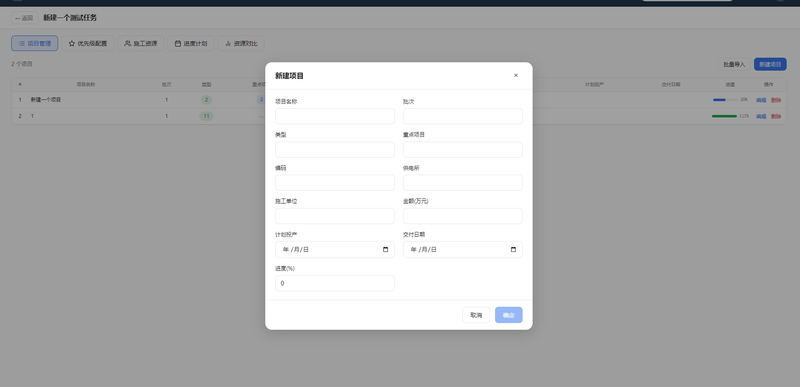
Task: Click the green type badge 2
Action: pos(206,100)
